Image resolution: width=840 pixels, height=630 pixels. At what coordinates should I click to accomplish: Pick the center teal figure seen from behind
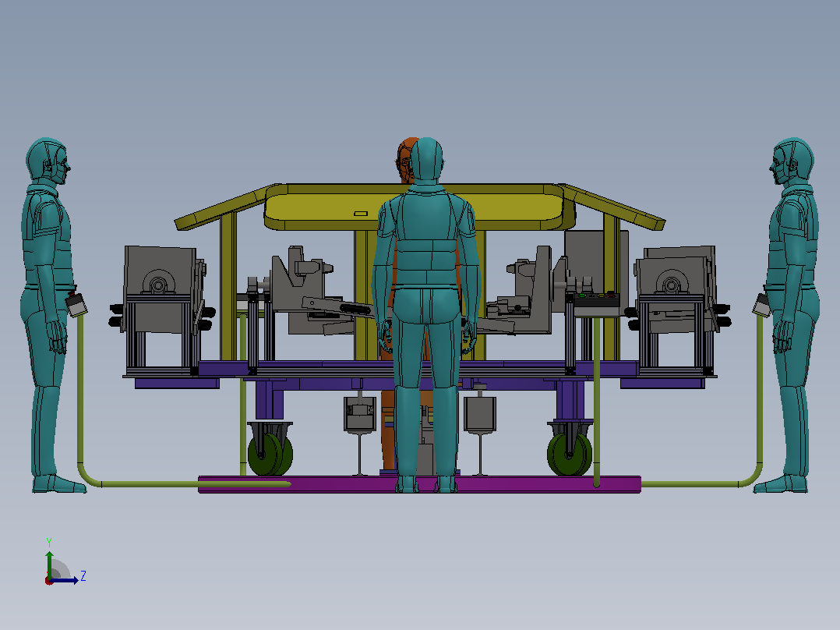coord(426,315)
